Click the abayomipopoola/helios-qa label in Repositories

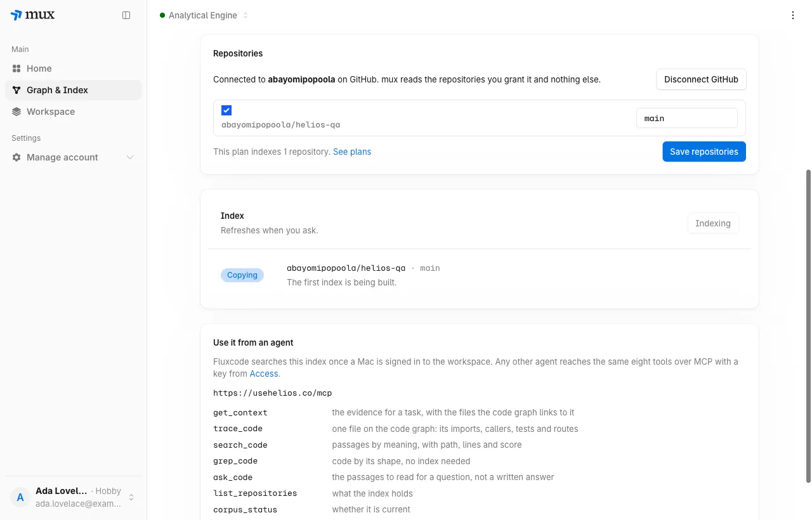281,125
